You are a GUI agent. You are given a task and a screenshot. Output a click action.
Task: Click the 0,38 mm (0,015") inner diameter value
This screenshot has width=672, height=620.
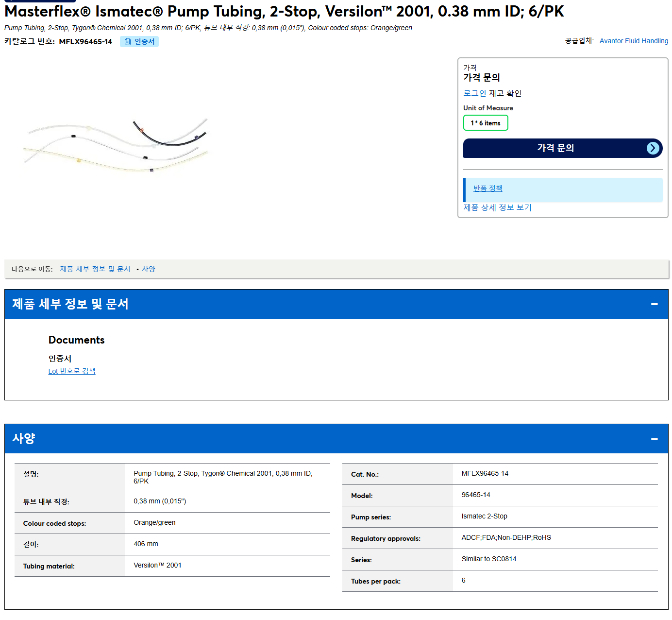pyautogui.click(x=160, y=501)
